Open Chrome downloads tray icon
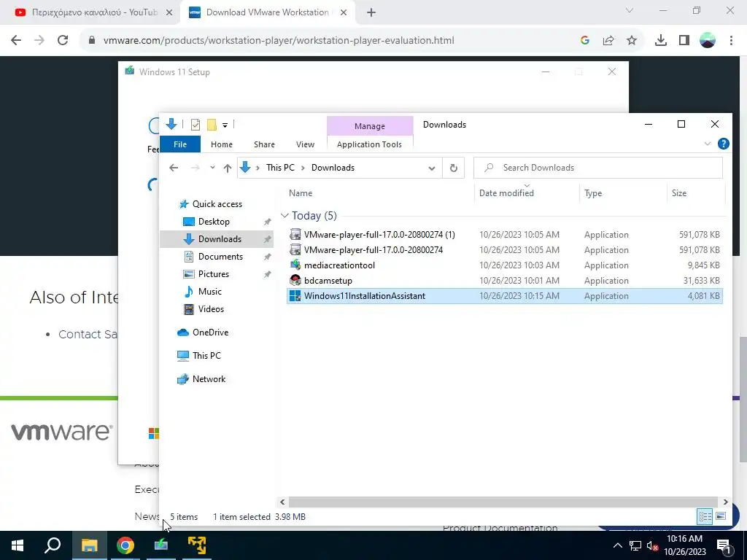The height and width of the screenshot is (560, 747). point(661,41)
